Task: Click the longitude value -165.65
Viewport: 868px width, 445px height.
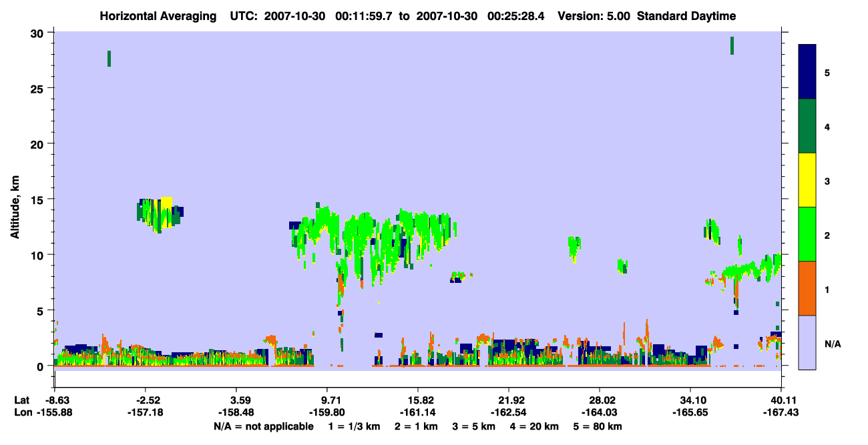Action: 690,413
